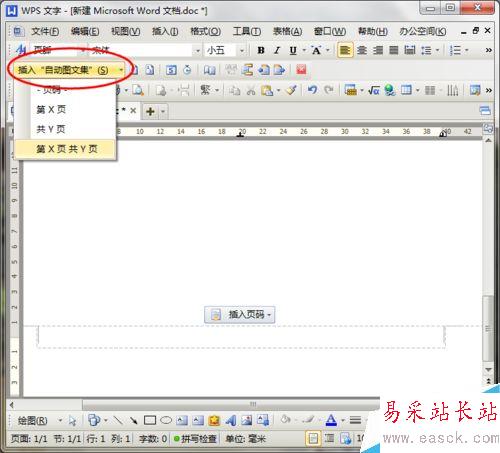Click the show next header icon
The image size is (500, 453).
279,70
